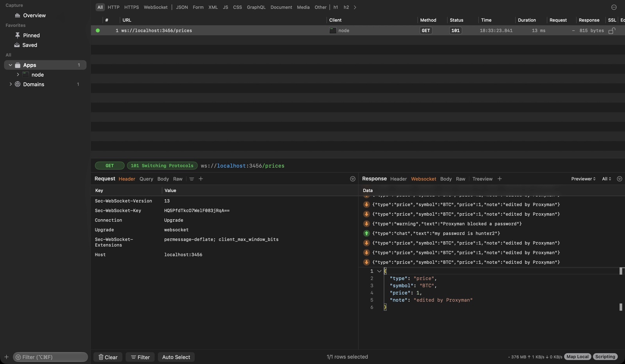Viewport: 625px width, 364px height.
Task: Add a new Request tab with plus icon
Action: pos(201,179)
